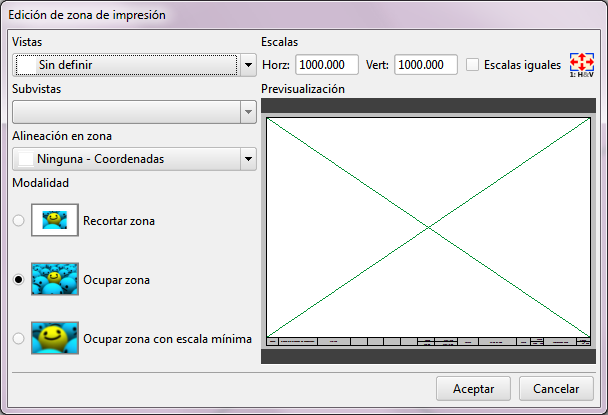
Task: Open the Vistas dropdown arrow
Action: coord(248,66)
